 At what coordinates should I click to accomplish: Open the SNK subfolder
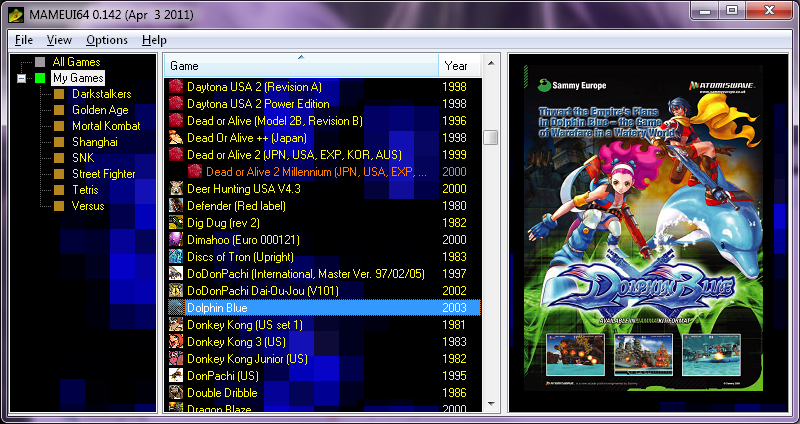click(83, 158)
